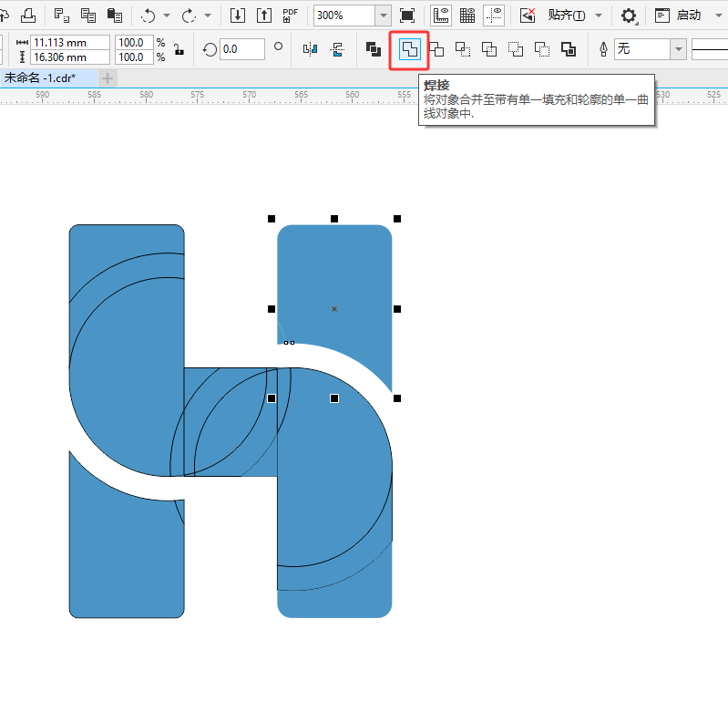The image size is (728, 702).
Task: Toggle the Show guidelines button
Action: point(494,15)
